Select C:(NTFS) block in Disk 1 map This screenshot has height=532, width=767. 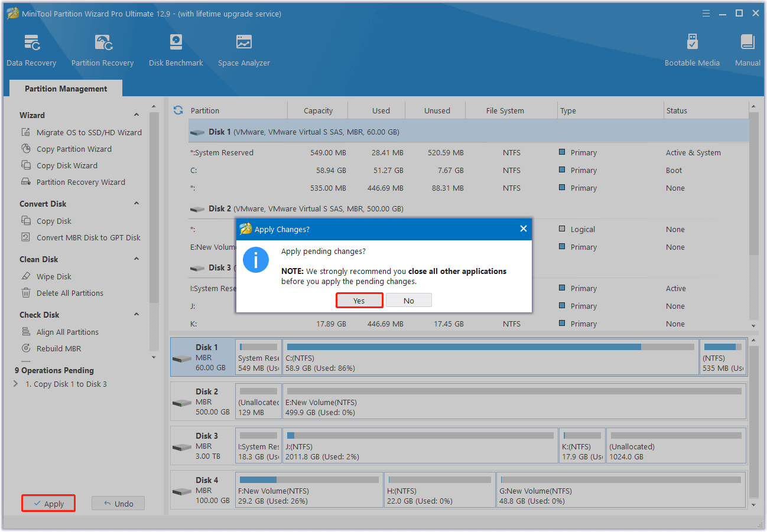click(490, 357)
